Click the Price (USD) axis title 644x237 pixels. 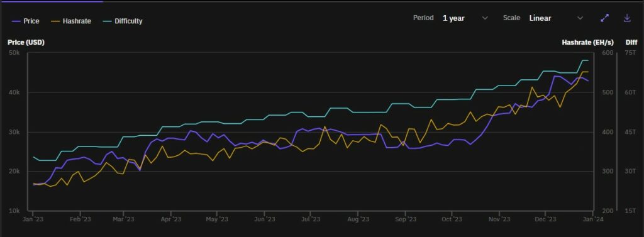26,42
